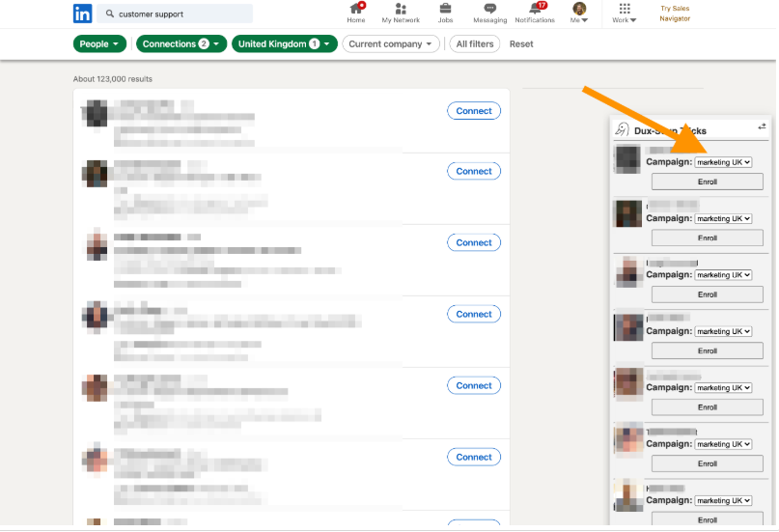The image size is (779, 532).
Task: Enroll the second Dux-Soup profile
Action: point(708,238)
